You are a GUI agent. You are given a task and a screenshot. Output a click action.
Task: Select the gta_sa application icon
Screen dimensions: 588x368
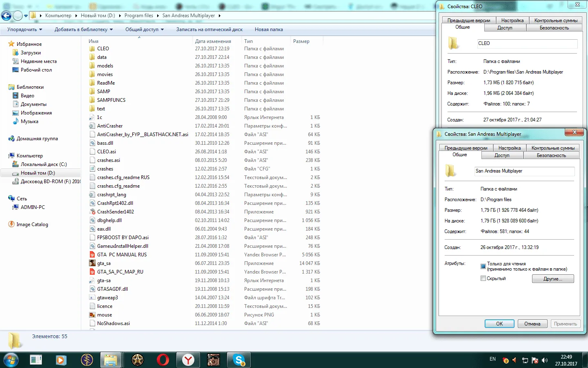pos(92,263)
